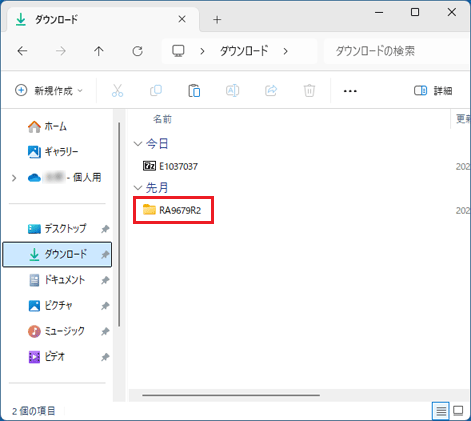Switch to large thumbnails view icon

(458, 411)
